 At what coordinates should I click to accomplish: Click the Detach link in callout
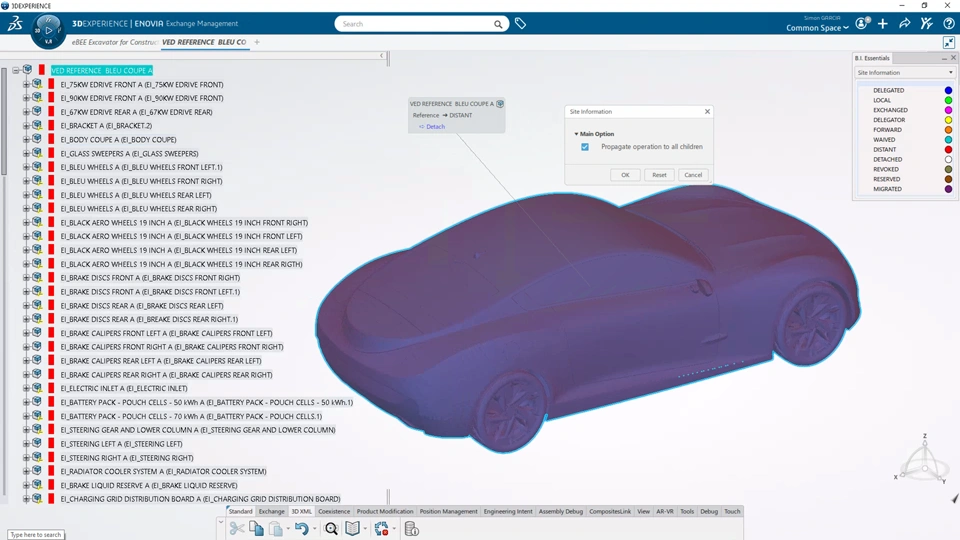(x=435, y=127)
